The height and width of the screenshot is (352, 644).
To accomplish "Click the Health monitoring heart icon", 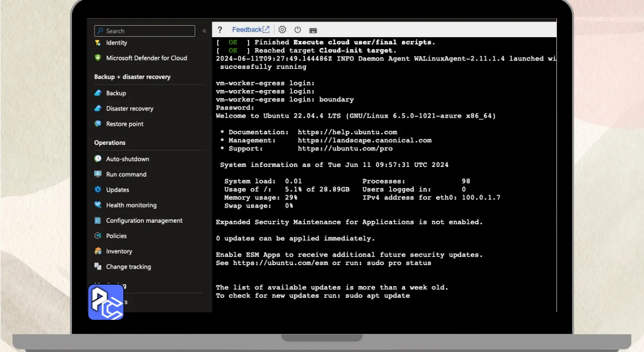I will [x=98, y=205].
